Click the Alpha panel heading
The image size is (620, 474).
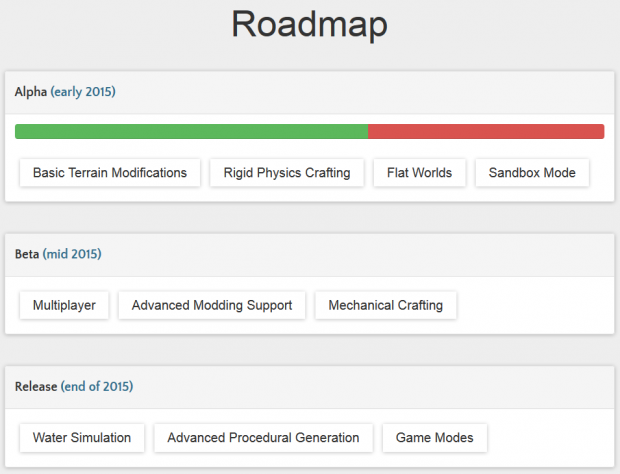coord(310,93)
